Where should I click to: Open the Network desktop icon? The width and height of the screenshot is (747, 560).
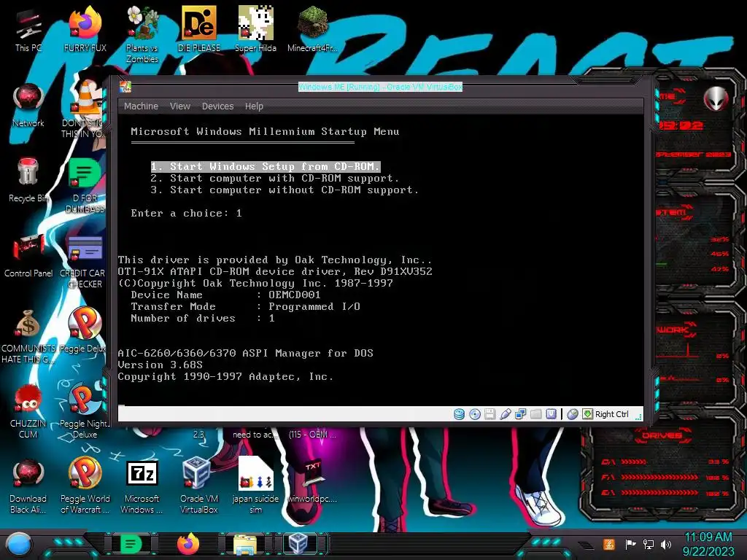(28, 105)
